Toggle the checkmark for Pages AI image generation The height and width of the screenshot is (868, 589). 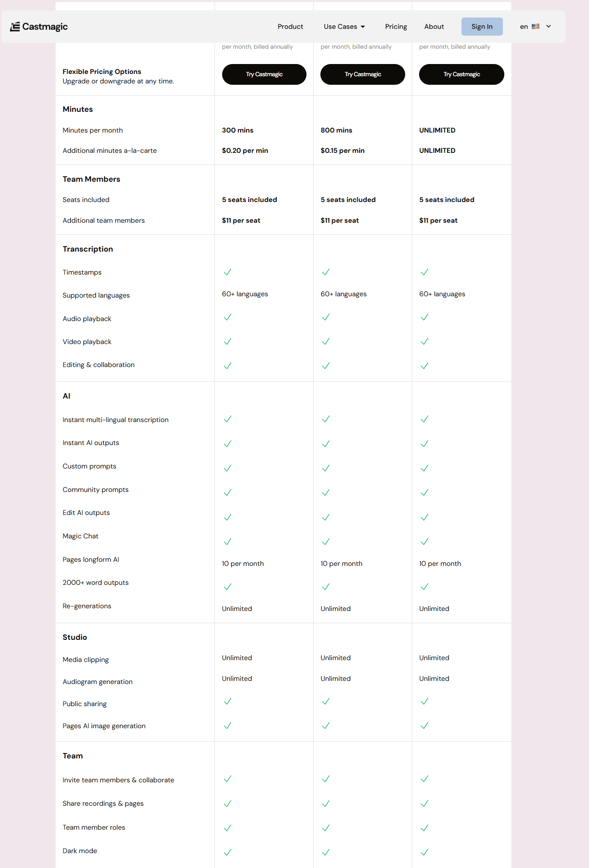[228, 726]
